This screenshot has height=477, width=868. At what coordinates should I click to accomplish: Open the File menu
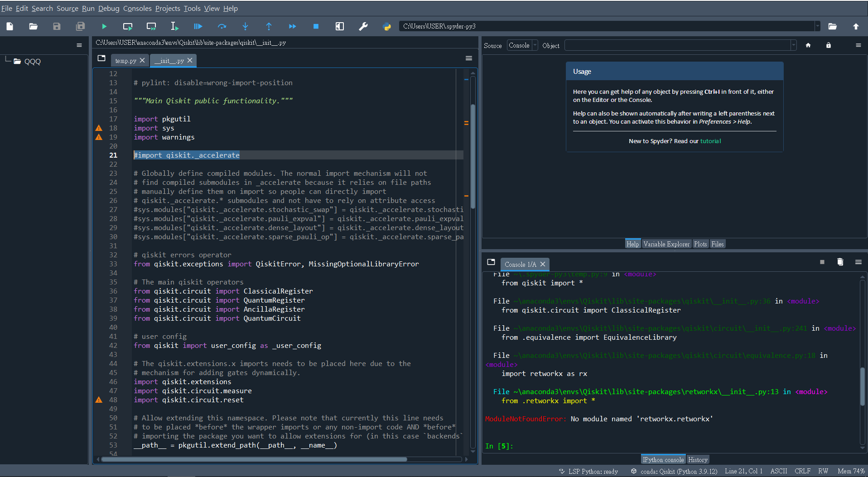[7, 8]
